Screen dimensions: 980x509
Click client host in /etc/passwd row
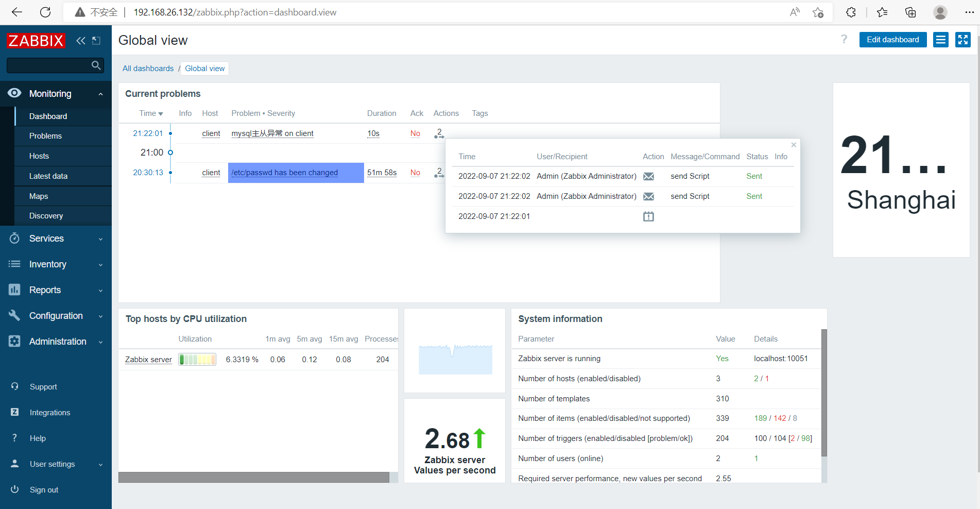(211, 173)
